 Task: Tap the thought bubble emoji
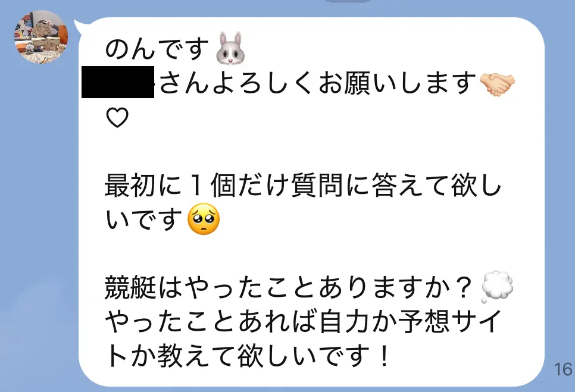[497, 287]
